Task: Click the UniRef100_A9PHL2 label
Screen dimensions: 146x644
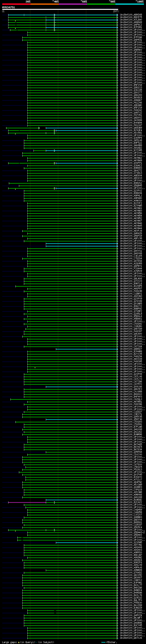Action: click(131, 196)
